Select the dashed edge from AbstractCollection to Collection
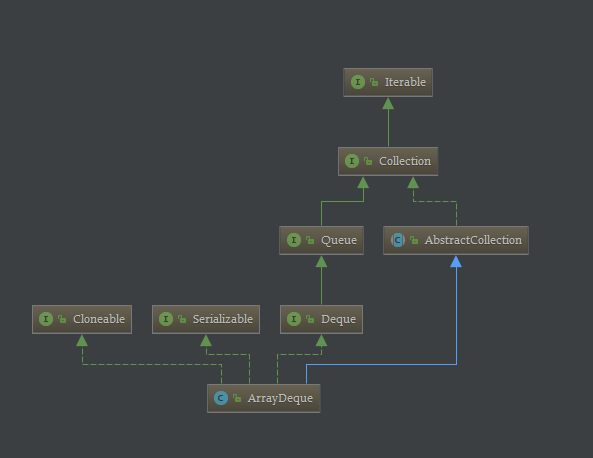The width and height of the screenshot is (593, 458). pyautogui.click(x=435, y=202)
